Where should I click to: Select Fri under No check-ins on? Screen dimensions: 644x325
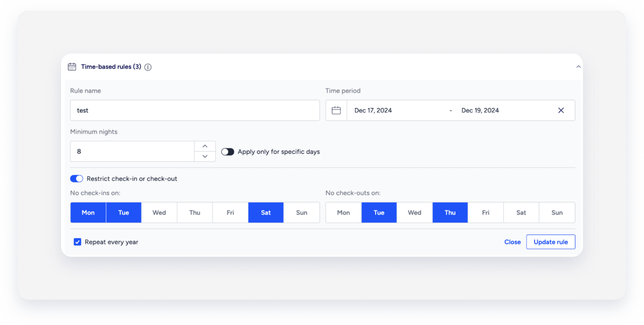230,213
